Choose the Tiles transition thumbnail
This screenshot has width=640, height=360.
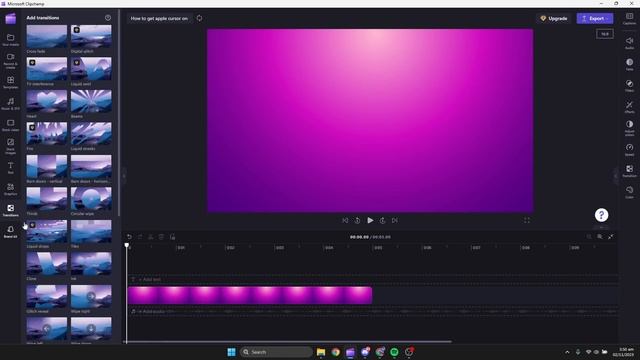coord(91,231)
